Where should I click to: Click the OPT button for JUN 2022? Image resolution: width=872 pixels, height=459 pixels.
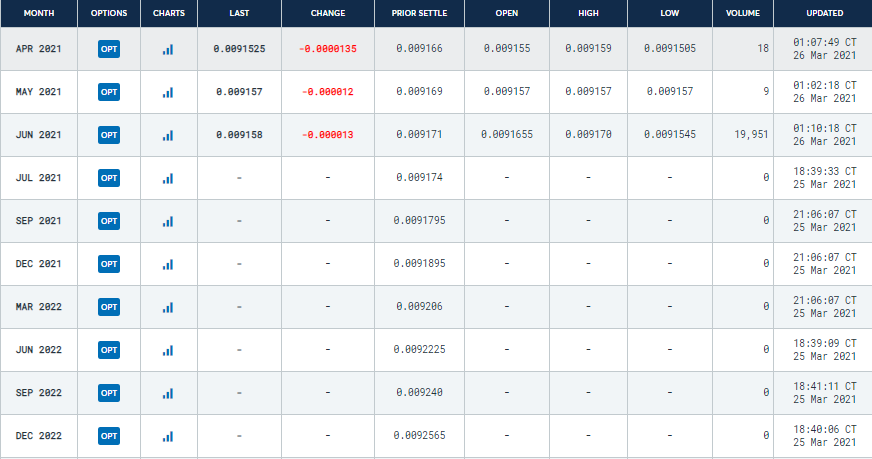(109, 350)
